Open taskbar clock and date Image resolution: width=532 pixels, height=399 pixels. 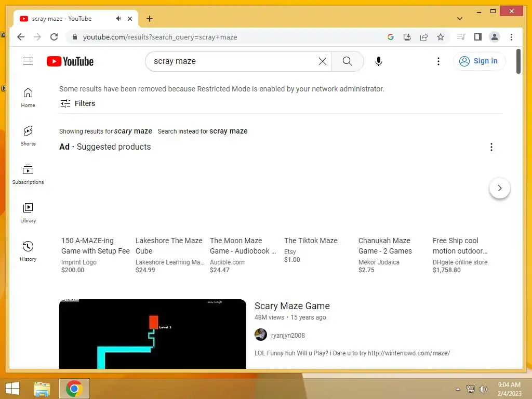509,389
